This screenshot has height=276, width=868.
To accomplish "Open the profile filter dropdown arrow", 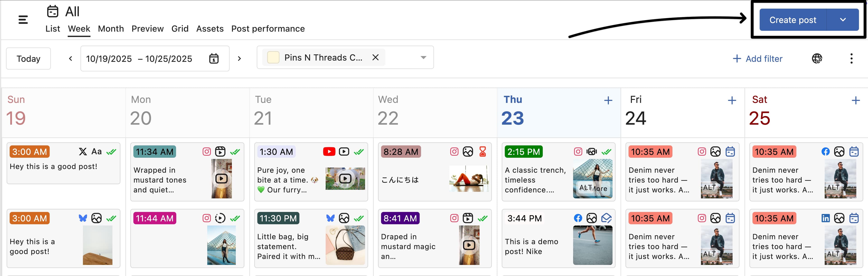I will click(x=423, y=58).
